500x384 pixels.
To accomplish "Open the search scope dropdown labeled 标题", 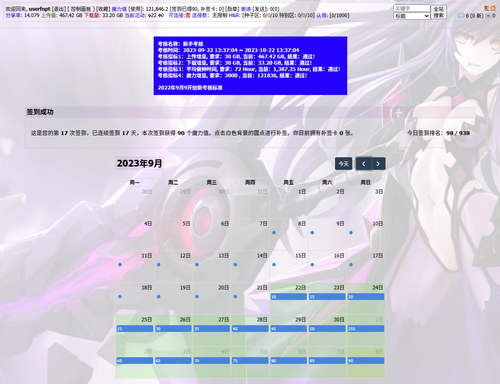I will pyautogui.click(x=412, y=16).
